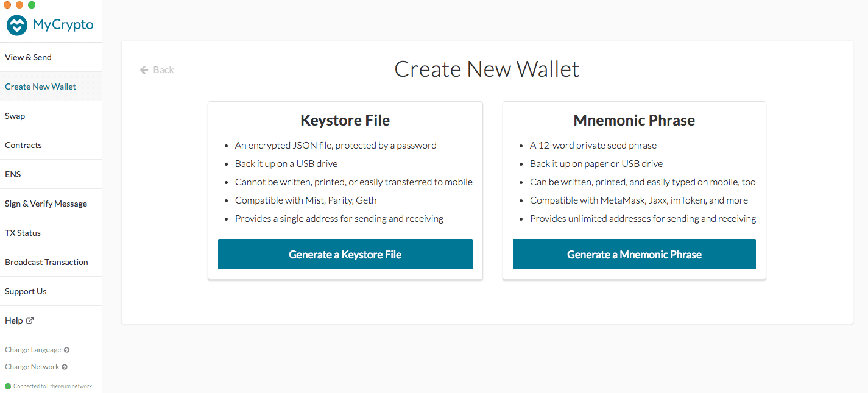Select Broadcast Transaction from sidebar
The width and height of the screenshot is (868, 393).
(51, 262)
